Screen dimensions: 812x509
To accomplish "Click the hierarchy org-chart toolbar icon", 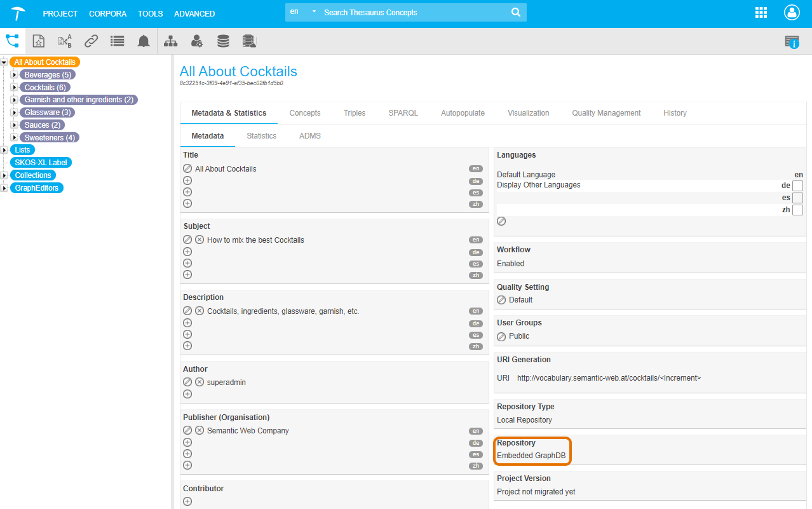I will tap(171, 41).
